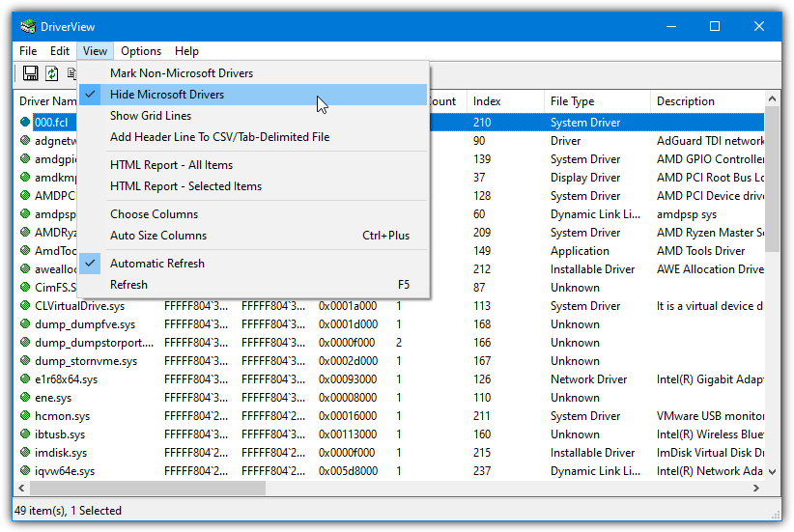Viewport: 794px width, 532px height.
Task: Click the green icon beside dump_stornvme.sys
Action: click(x=25, y=360)
